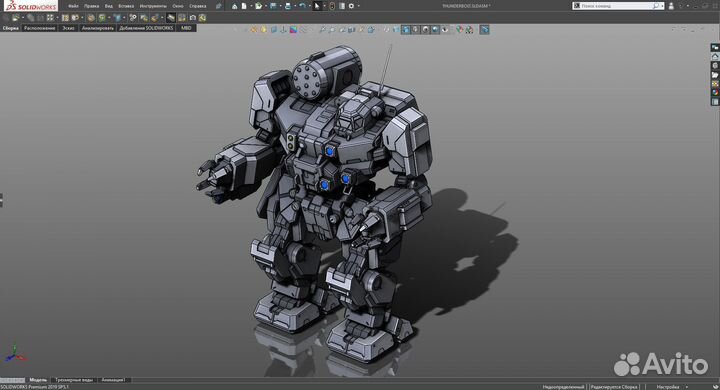Image resolution: width=720 pixels, height=390 pixels.
Task: Click the user login icon
Action: tap(671, 6)
